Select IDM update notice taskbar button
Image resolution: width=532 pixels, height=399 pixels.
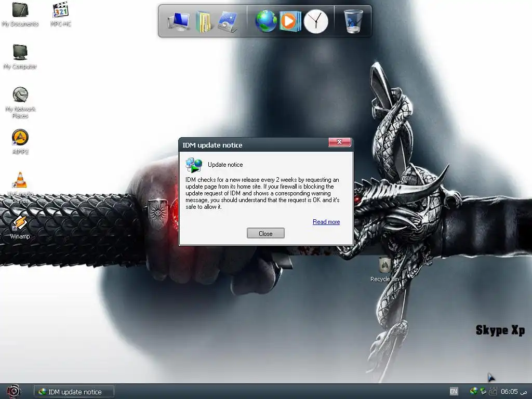(x=74, y=392)
